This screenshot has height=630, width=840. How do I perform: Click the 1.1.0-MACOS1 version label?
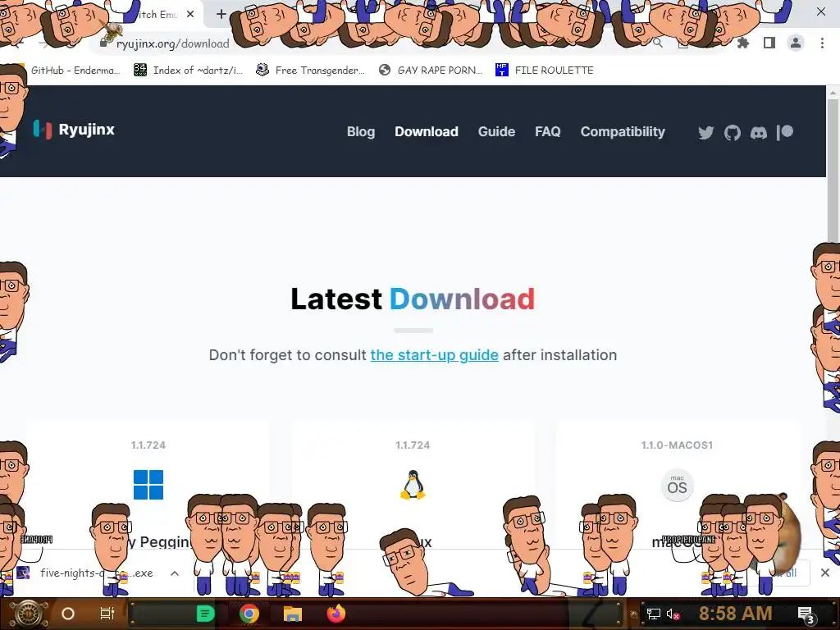(677, 445)
